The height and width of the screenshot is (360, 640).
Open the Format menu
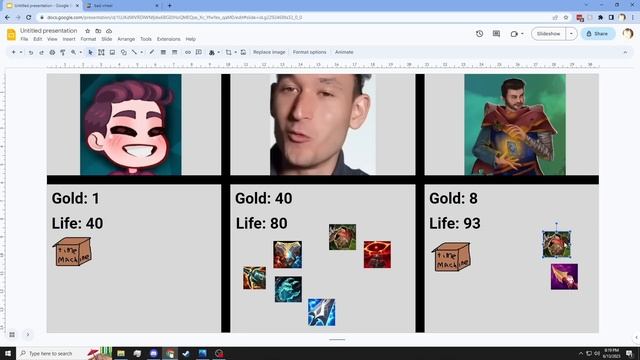pyautogui.click(x=88, y=39)
